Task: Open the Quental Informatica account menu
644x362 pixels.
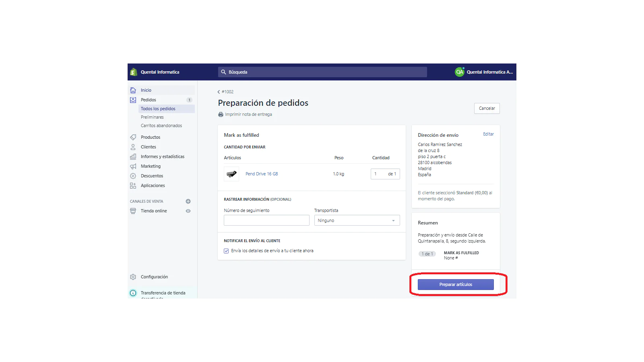Action: pos(484,72)
